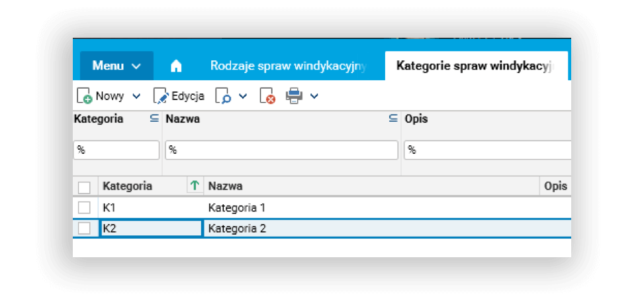Viewport: 644px width, 295px height.
Task: Toggle the select-all checkbox in table header
Action: pos(84,187)
